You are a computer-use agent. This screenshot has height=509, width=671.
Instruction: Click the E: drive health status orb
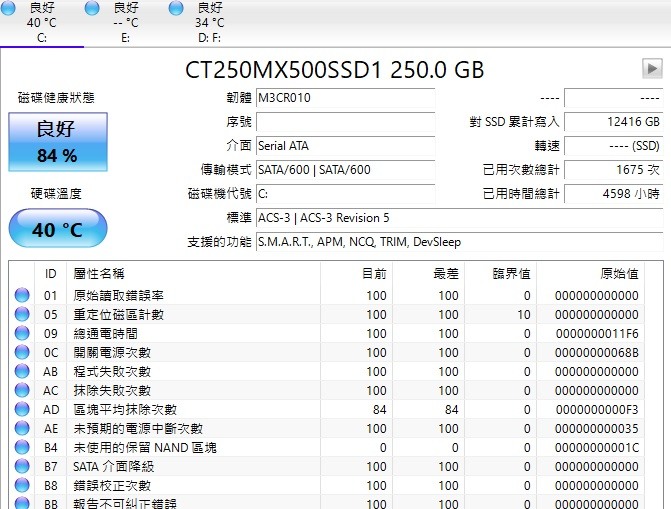click(92, 7)
